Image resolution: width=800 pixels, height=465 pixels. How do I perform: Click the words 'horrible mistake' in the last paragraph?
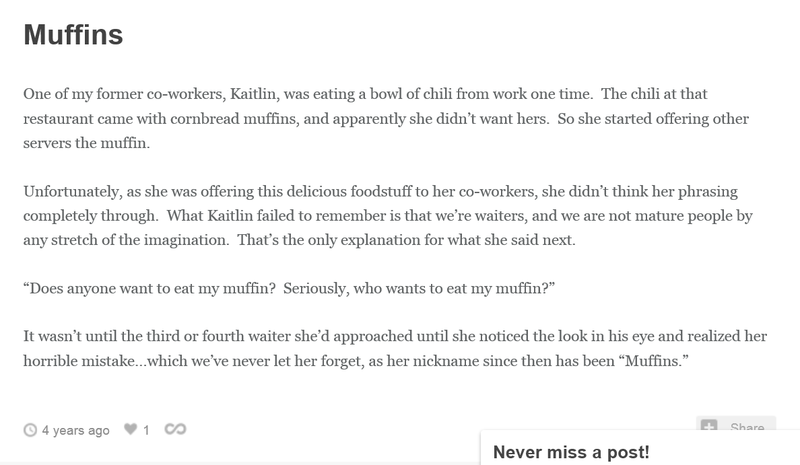(x=79, y=361)
